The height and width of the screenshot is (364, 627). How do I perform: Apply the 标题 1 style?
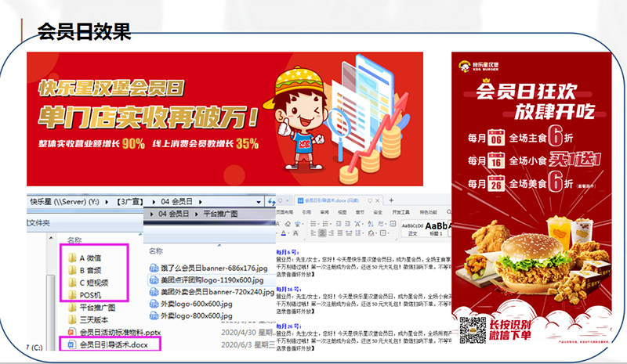pyautogui.click(x=437, y=229)
